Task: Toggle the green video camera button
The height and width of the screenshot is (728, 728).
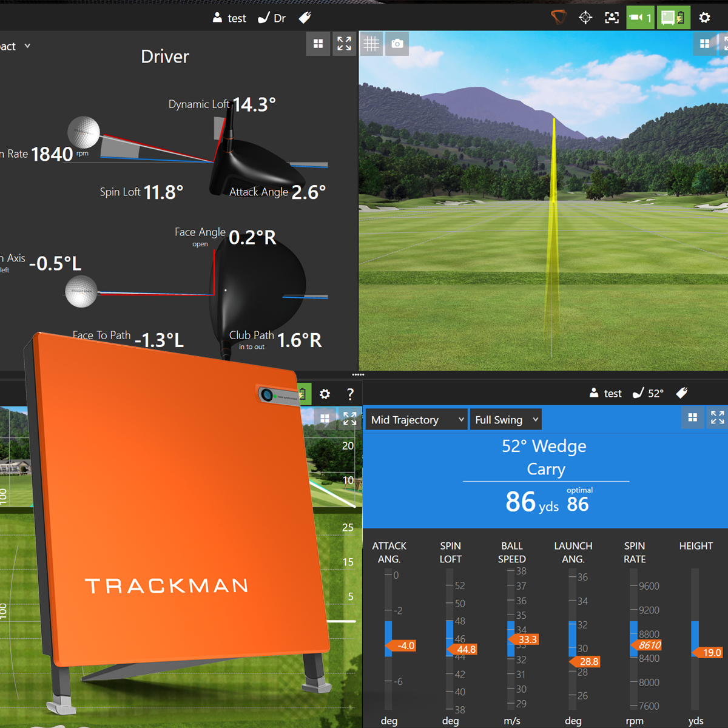Action: click(640, 18)
